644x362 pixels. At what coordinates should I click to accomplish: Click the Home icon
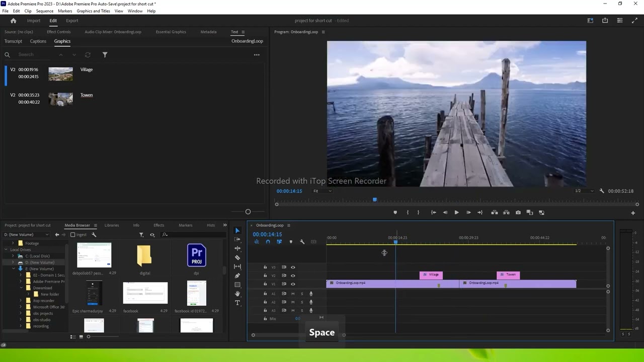14,21
